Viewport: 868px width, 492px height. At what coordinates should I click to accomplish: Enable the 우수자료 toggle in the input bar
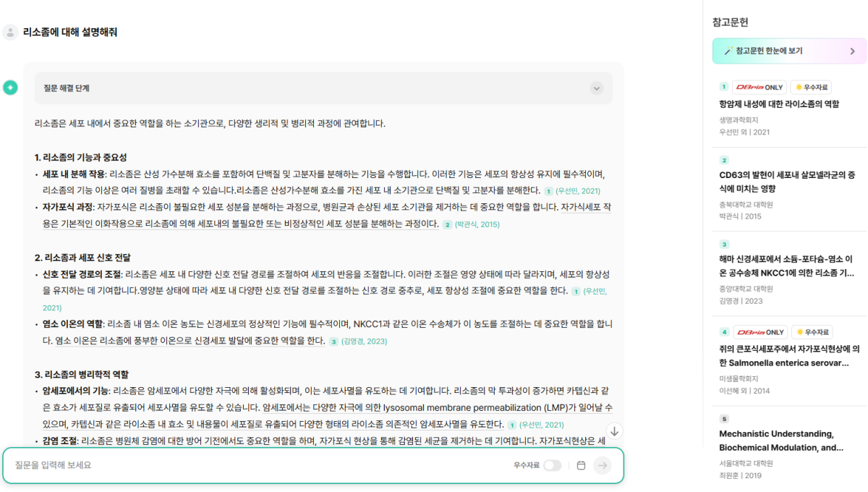pyautogui.click(x=553, y=465)
